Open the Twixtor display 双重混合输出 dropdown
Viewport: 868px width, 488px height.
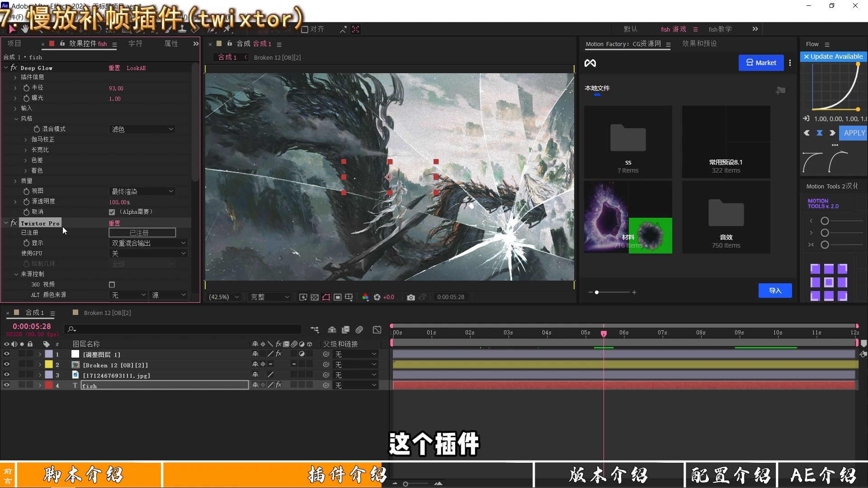point(149,243)
